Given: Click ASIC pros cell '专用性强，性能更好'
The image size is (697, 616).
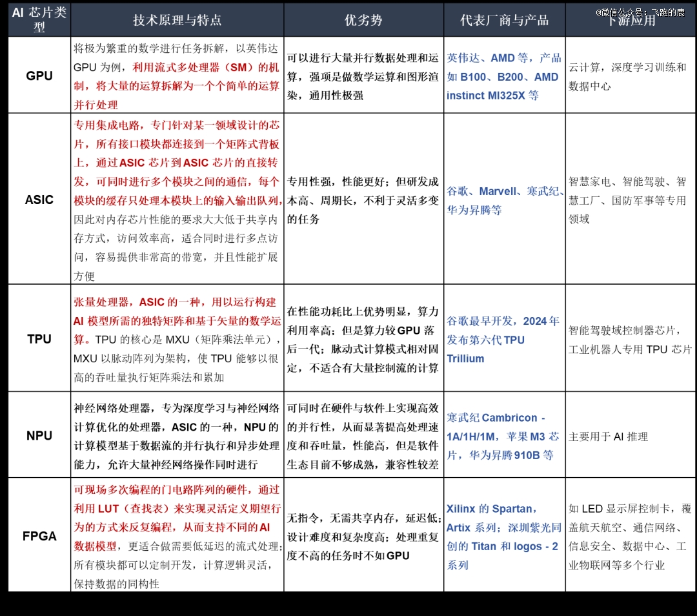Looking at the screenshot, I should pyautogui.click(x=363, y=199).
